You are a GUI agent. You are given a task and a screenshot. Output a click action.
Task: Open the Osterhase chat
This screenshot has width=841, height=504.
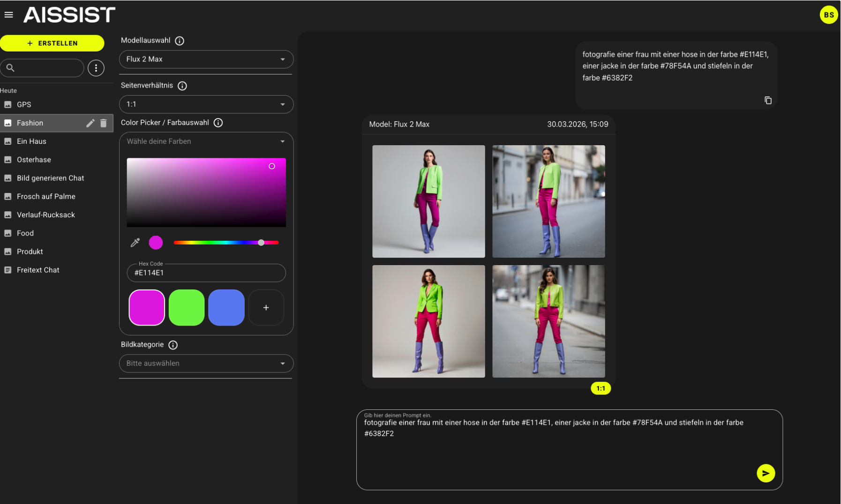[x=56, y=160]
